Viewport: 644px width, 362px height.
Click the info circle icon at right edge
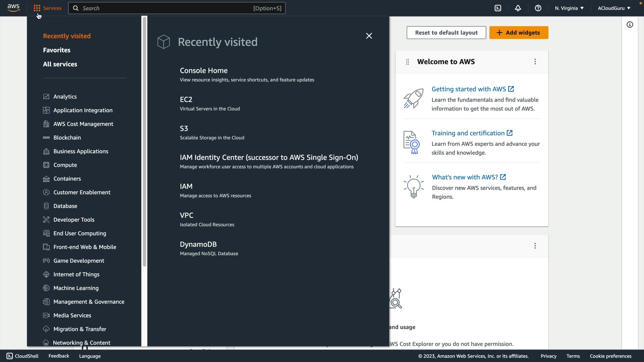(x=630, y=24)
